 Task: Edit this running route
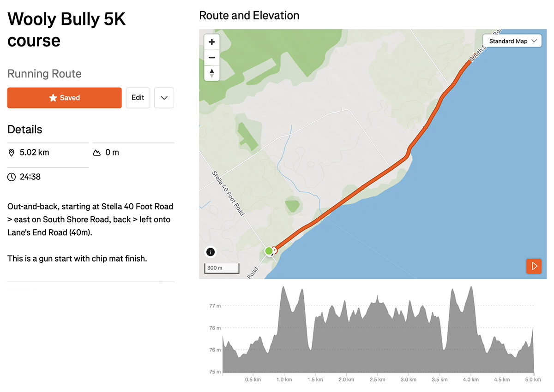coord(138,98)
